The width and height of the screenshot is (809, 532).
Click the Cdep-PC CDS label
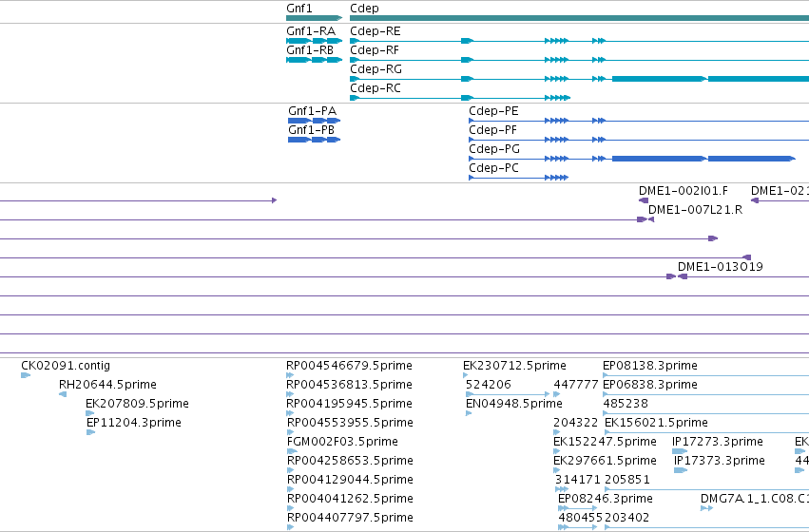point(493,168)
